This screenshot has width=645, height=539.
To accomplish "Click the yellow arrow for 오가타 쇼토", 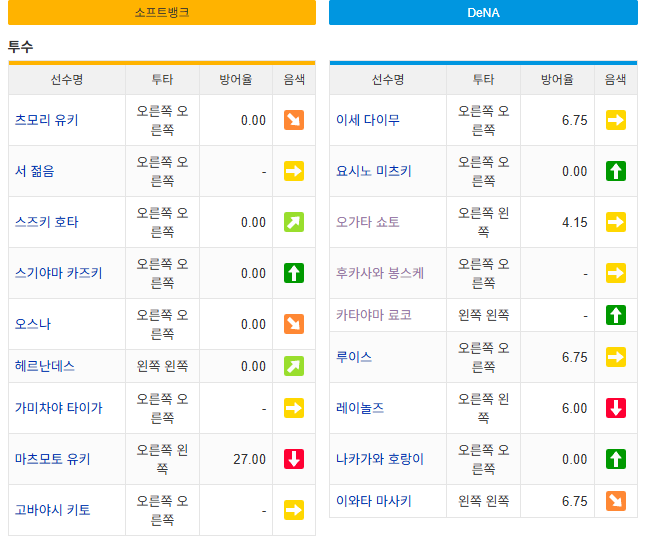I will [x=616, y=222].
